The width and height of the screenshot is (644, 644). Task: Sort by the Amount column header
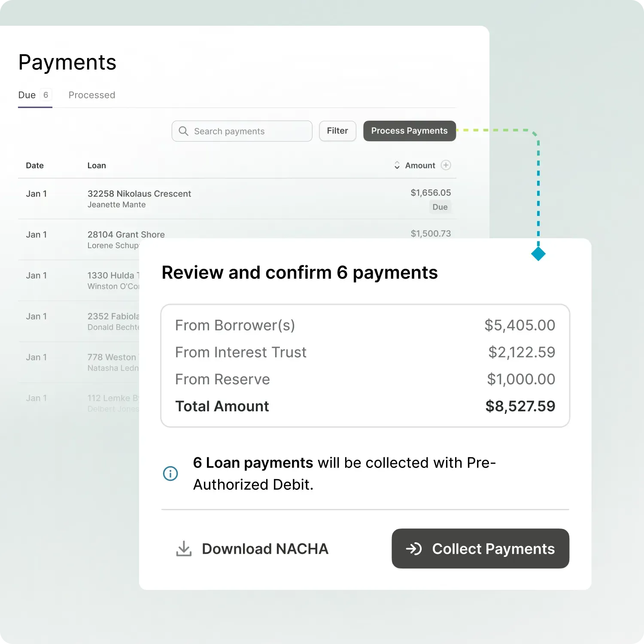(x=420, y=165)
